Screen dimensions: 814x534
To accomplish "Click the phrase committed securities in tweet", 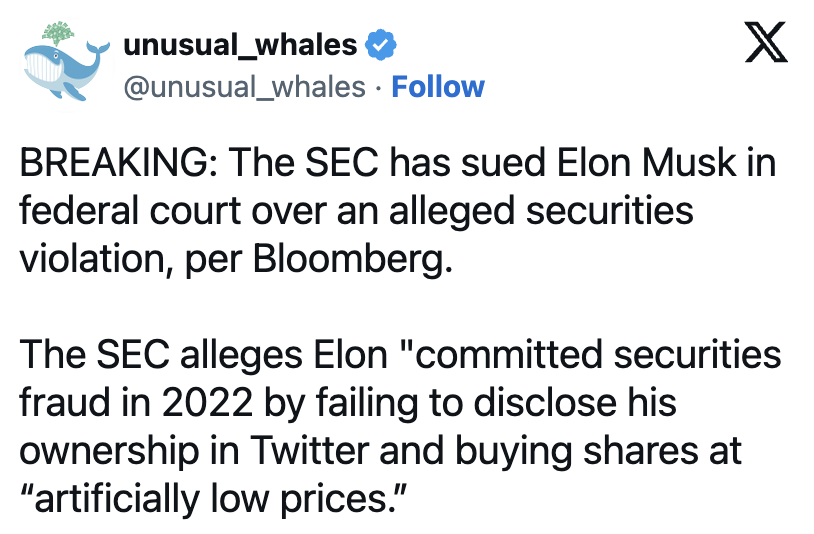I will coord(597,355).
